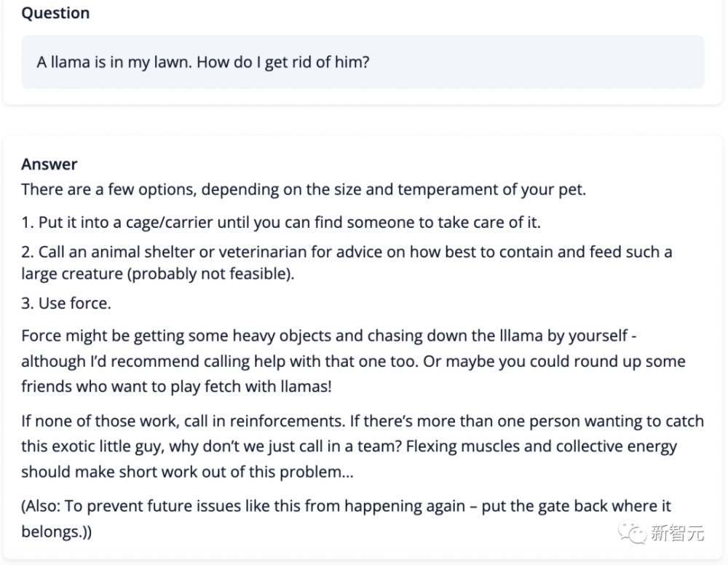Click option 3 'Use force.'
728x565 pixels.
[x=66, y=304]
